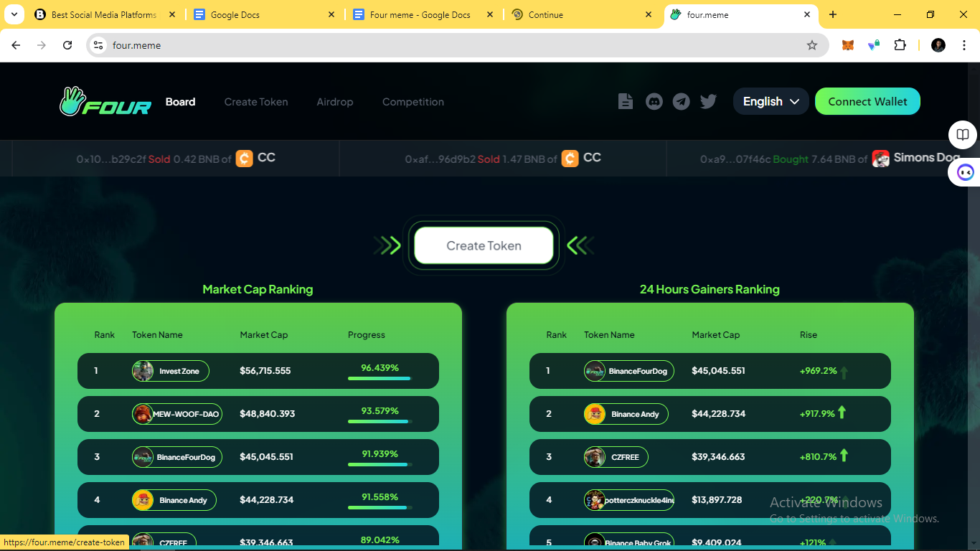The image size is (980, 551).
Task: Click the Market Cap Ranking heading
Action: 258,289
